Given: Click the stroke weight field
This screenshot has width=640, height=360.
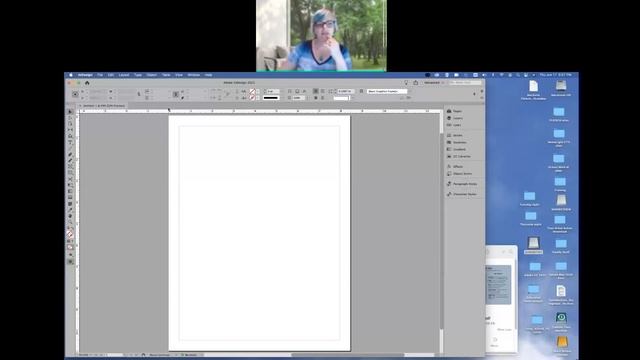Looking at the screenshot, I should point(272,91).
